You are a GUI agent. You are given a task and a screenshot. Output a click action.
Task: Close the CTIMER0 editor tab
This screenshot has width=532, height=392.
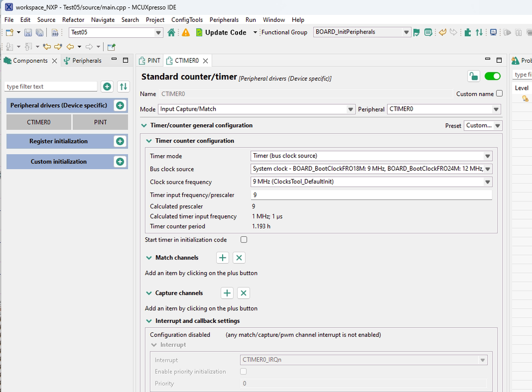(205, 61)
